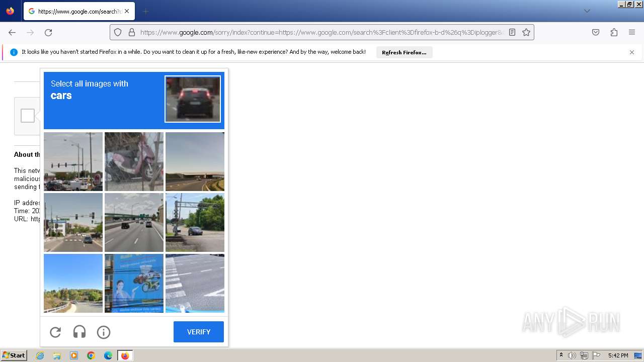644x362 pixels.
Task: Open the network tray icon
Action: (x=584, y=355)
